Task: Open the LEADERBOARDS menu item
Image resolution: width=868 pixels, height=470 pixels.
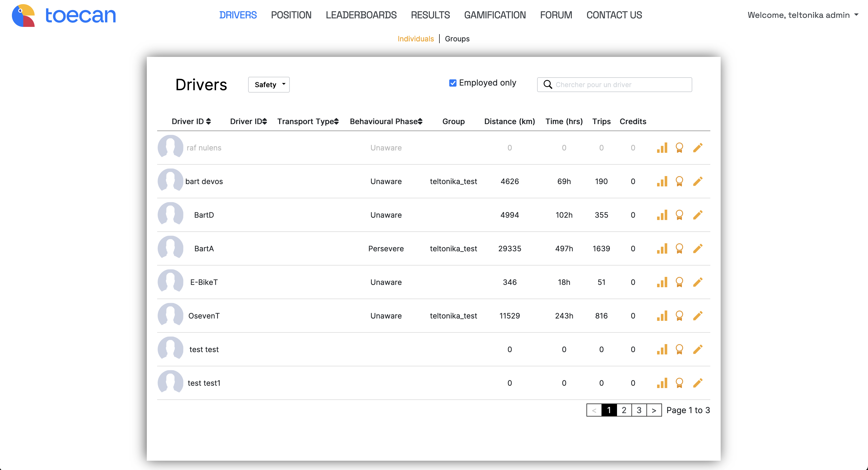Action: point(361,15)
